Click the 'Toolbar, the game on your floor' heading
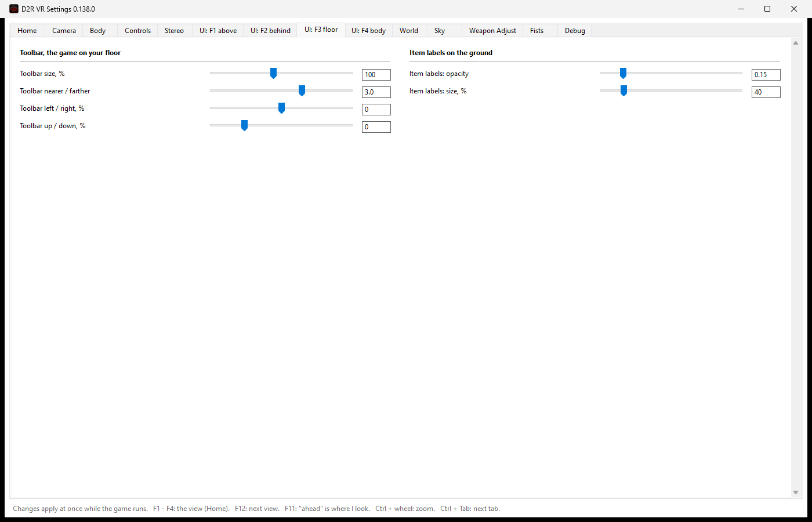The image size is (812, 522). pos(70,53)
